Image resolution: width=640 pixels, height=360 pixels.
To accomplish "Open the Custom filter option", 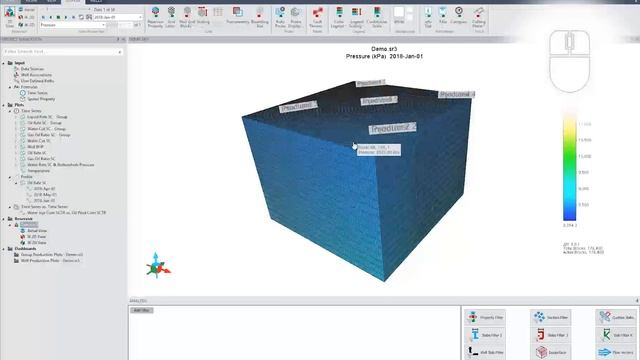I will (616, 317).
